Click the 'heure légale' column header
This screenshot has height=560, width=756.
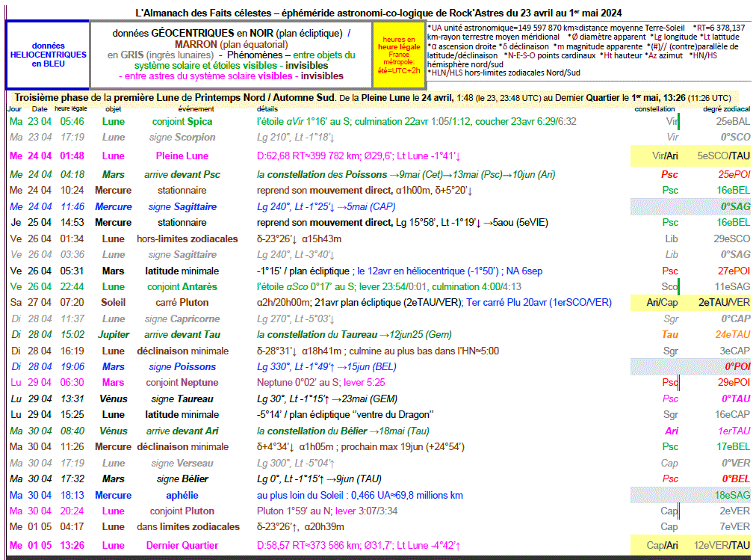click(71, 108)
